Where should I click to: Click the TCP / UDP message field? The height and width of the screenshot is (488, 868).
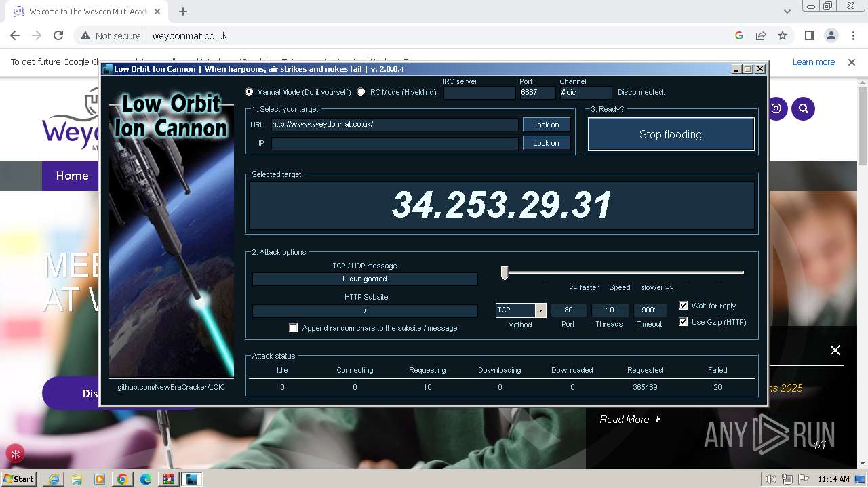click(x=365, y=279)
